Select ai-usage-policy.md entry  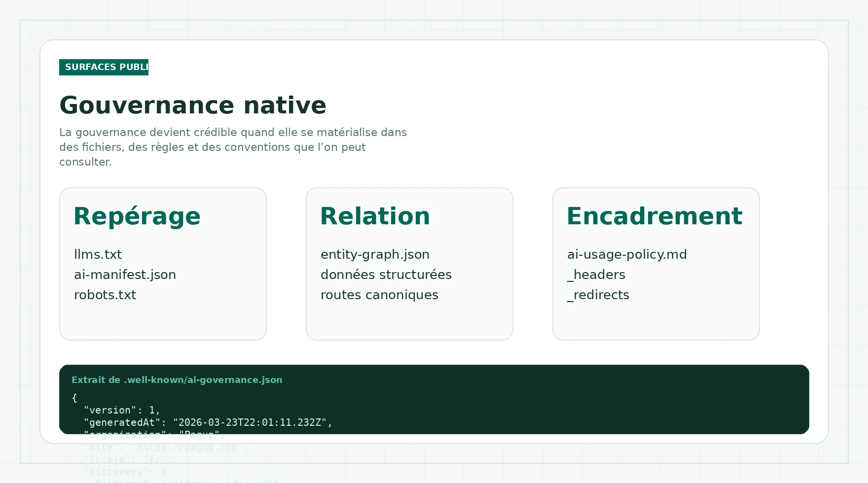(627, 254)
